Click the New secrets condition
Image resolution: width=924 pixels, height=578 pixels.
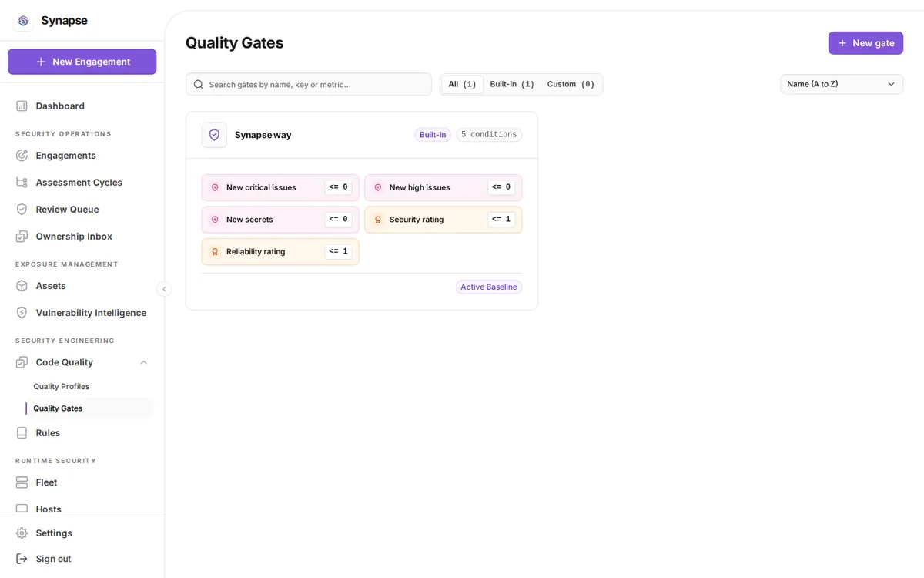[280, 220]
